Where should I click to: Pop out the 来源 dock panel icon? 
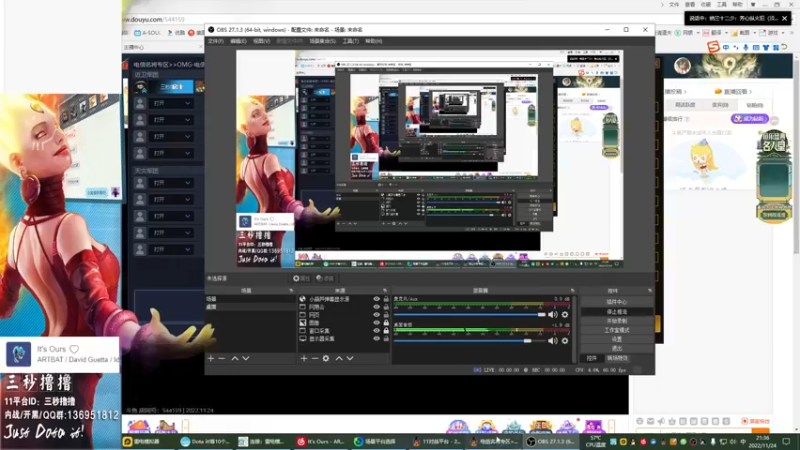coord(385,290)
